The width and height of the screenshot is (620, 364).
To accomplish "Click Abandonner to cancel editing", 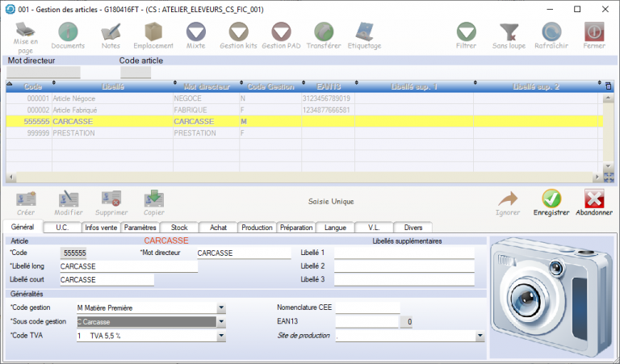I will click(593, 199).
